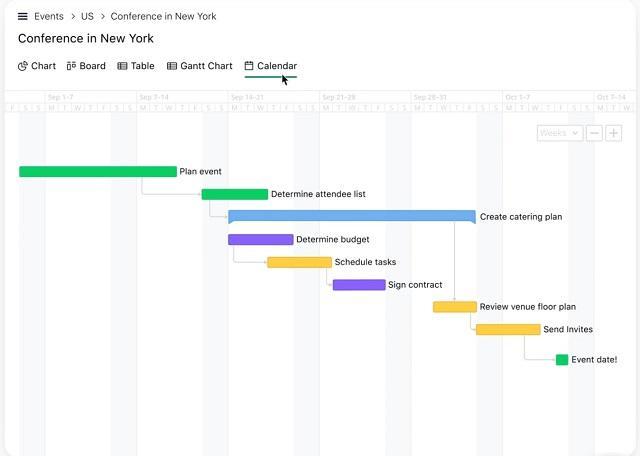Select the purple Sign contract bar

tap(359, 285)
